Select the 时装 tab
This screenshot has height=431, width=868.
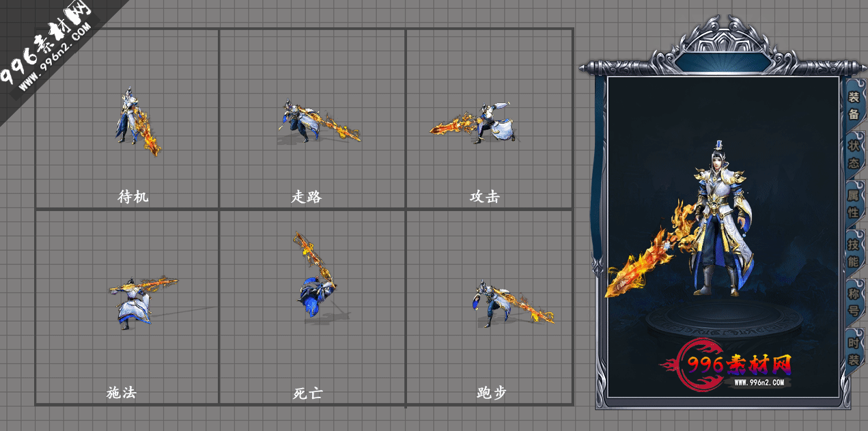(x=854, y=350)
